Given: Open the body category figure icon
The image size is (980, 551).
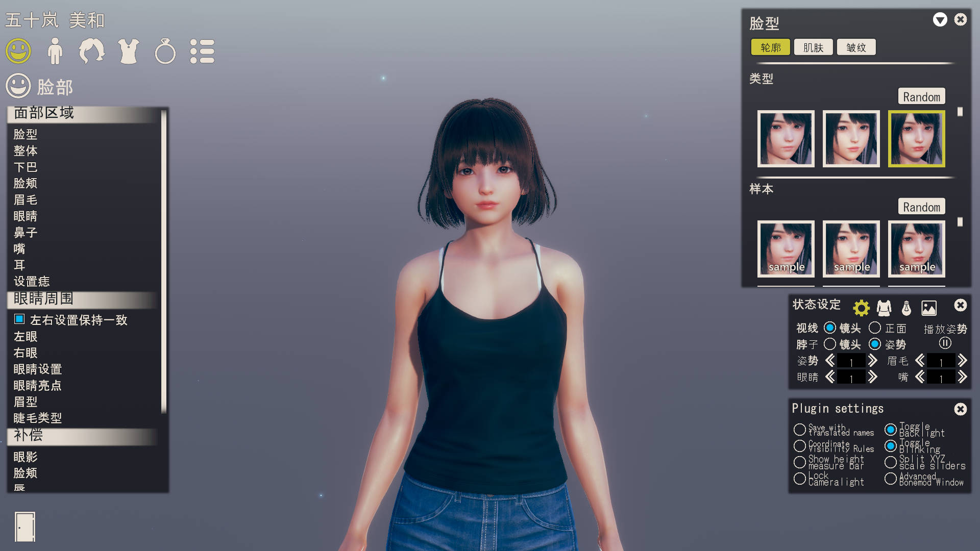Looking at the screenshot, I should pyautogui.click(x=55, y=51).
